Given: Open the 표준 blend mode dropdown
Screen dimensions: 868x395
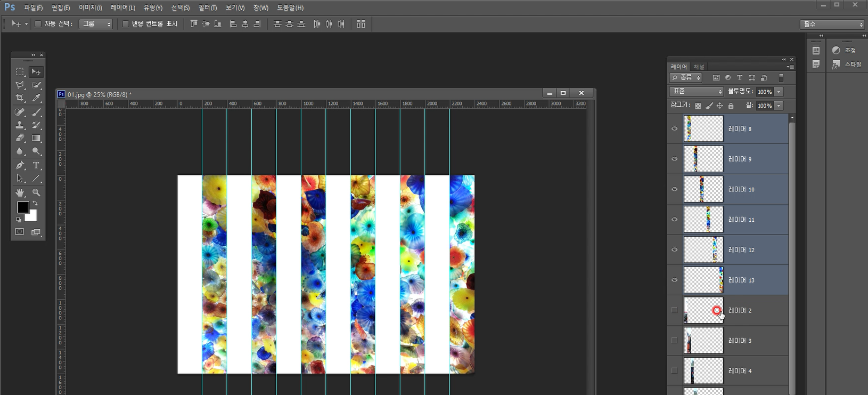Looking at the screenshot, I should [x=697, y=92].
